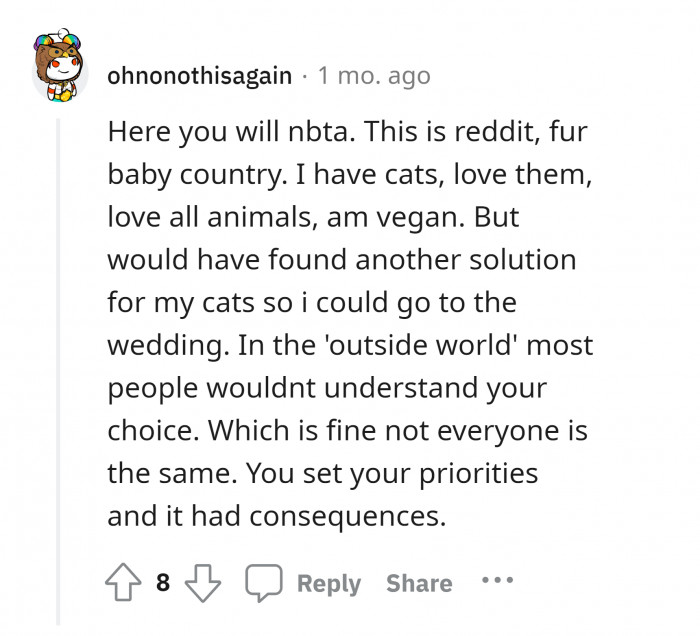The image size is (700, 636).
Task: Click the word 'priorities' in the comment
Action: tap(474, 474)
